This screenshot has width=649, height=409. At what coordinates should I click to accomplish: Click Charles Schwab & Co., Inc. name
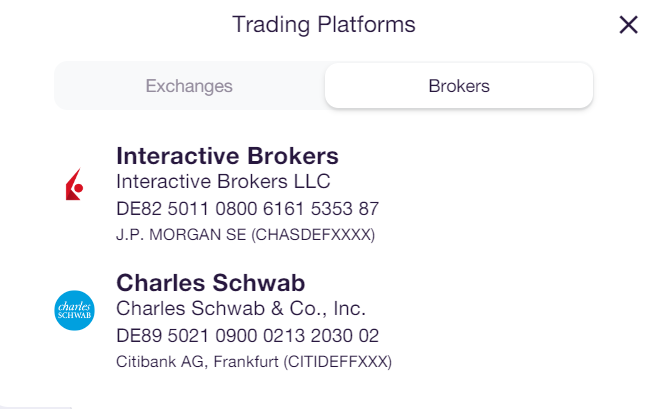(x=241, y=308)
